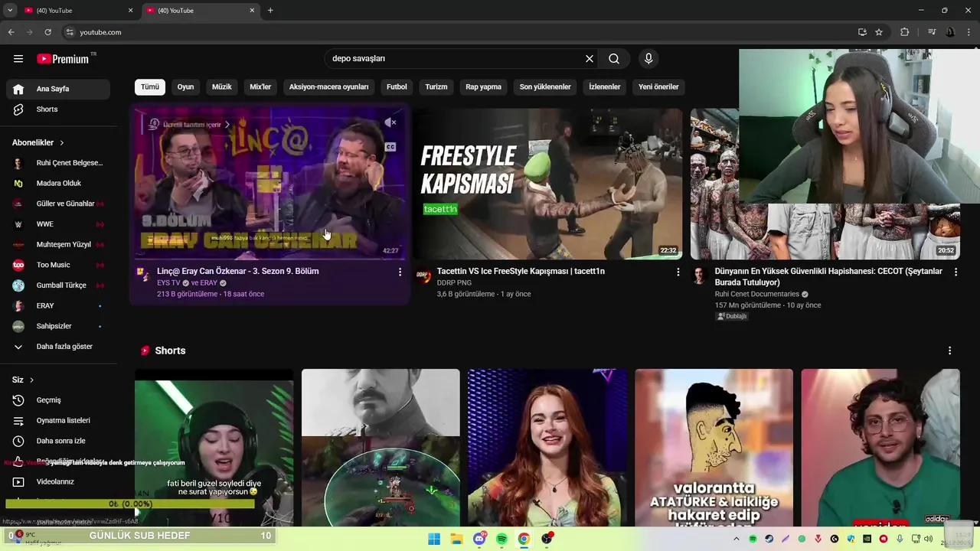Screen dimensions: 980x551
Task: Open Shorts shelf three-dot menu
Action: point(950,350)
